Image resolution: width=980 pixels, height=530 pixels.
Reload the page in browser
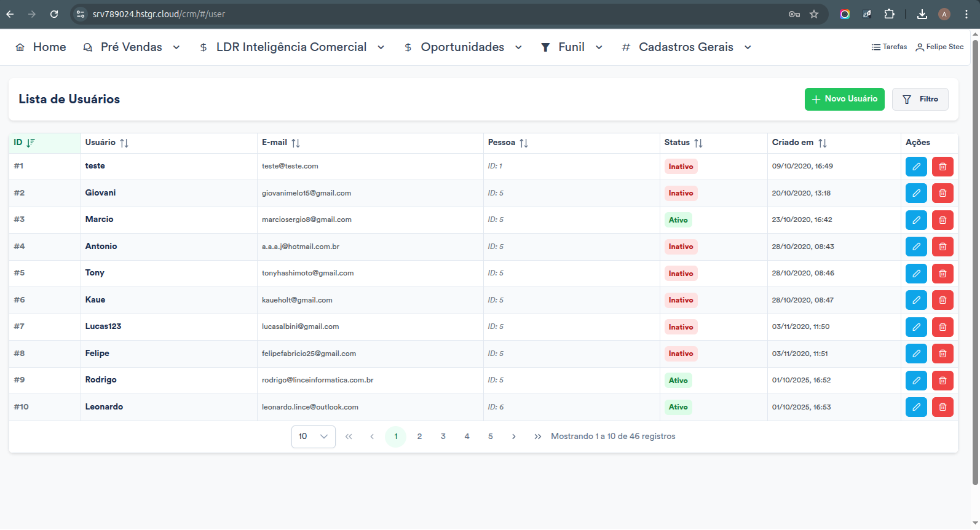tap(54, 14)
